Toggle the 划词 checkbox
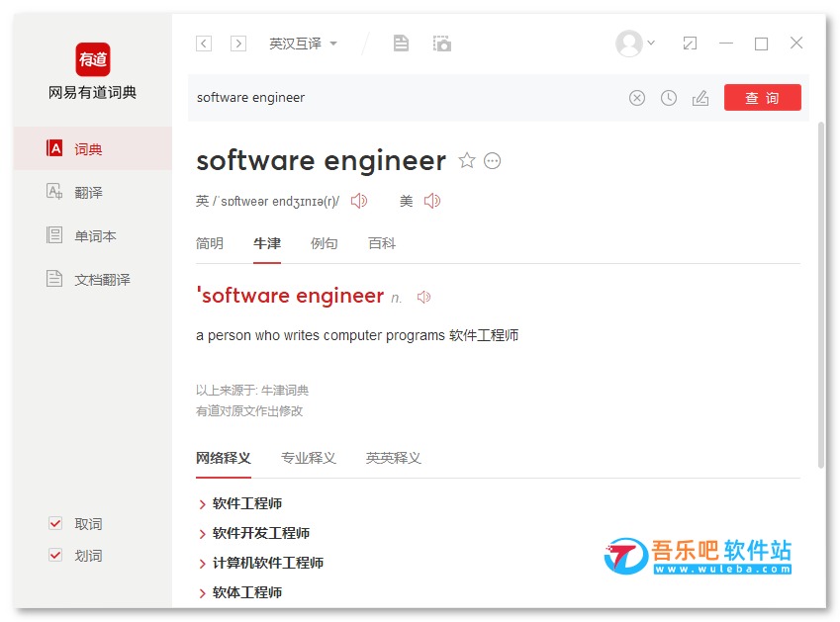Screen dimensions: 840x622 (x=55, y=555)
